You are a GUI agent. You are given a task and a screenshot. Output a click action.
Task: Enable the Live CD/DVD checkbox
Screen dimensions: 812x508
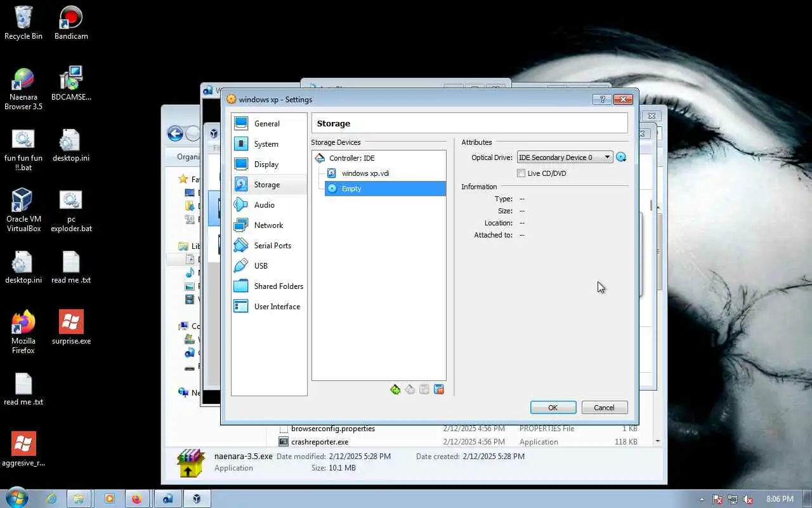[521, 173]
